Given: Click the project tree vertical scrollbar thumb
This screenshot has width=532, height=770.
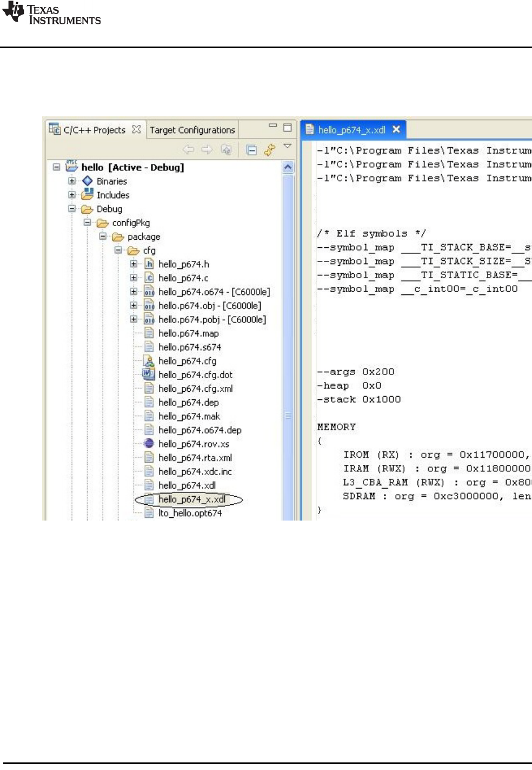Looking at the screenshot, I should click(x=288, y=346).
